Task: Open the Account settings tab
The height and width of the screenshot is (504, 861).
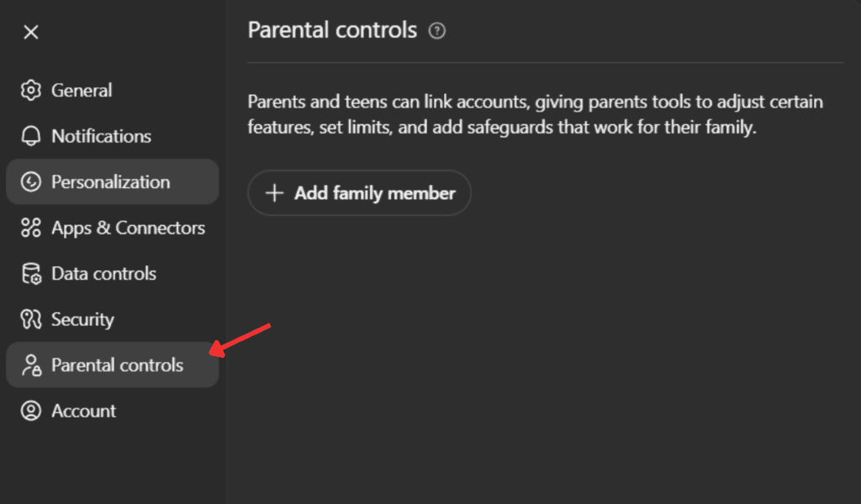Action: tap(83, 411)
